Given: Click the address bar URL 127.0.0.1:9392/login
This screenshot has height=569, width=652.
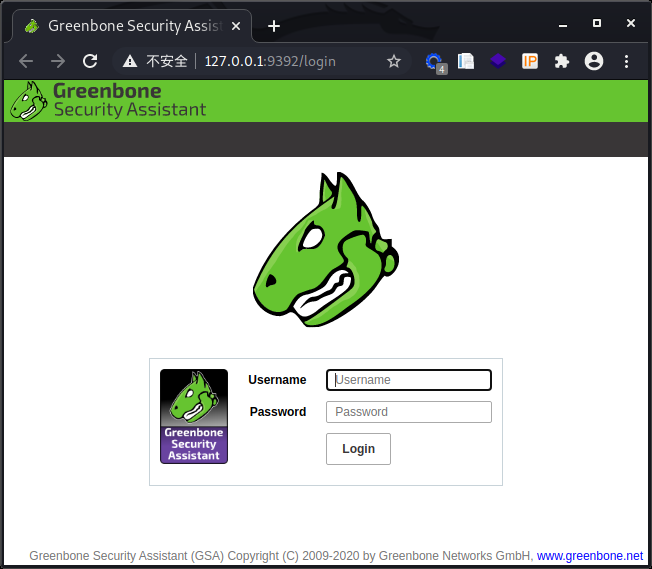Looking at the screenshot, I should point(270,62).
